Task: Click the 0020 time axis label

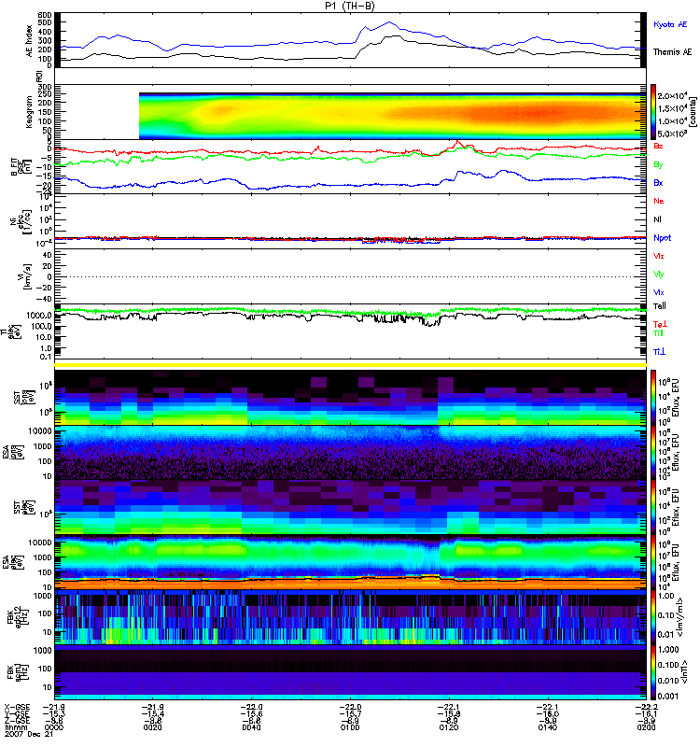Action: pos(152,727)
